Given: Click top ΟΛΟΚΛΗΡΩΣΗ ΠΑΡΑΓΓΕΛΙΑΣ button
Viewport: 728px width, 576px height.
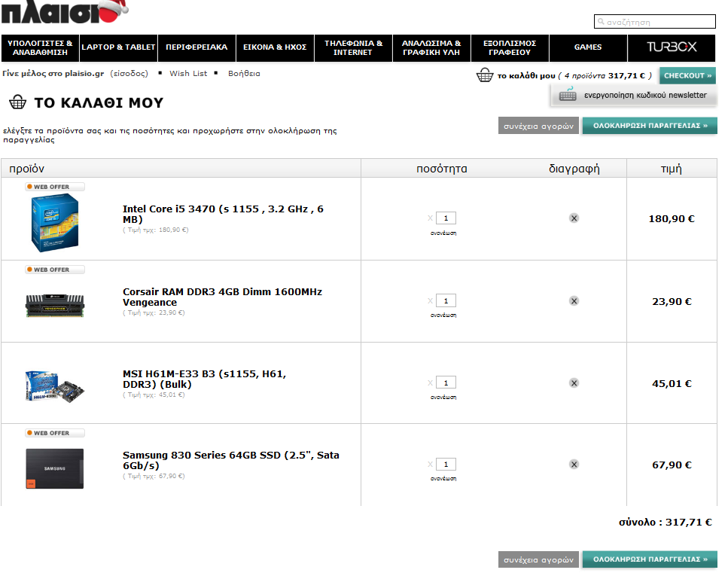Looking at the screenshot, I should click(x=650, y=126).
